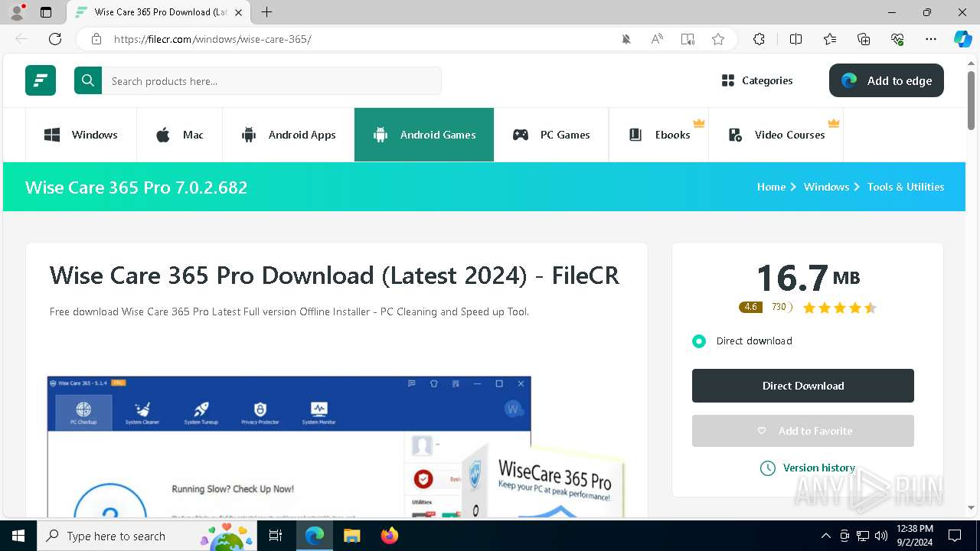Open File Explorer from taskbar
This screenshot has height=551, width=980.
(351, 536)
